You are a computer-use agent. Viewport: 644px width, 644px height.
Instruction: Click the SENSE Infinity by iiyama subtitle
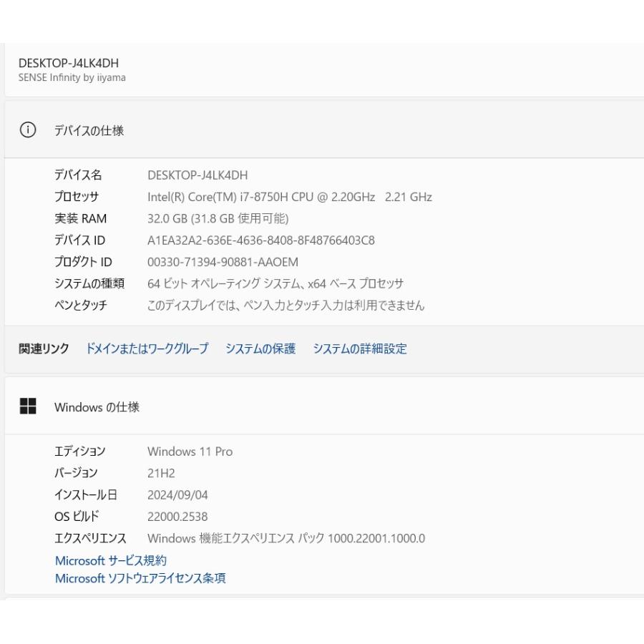tap(72, 77)
